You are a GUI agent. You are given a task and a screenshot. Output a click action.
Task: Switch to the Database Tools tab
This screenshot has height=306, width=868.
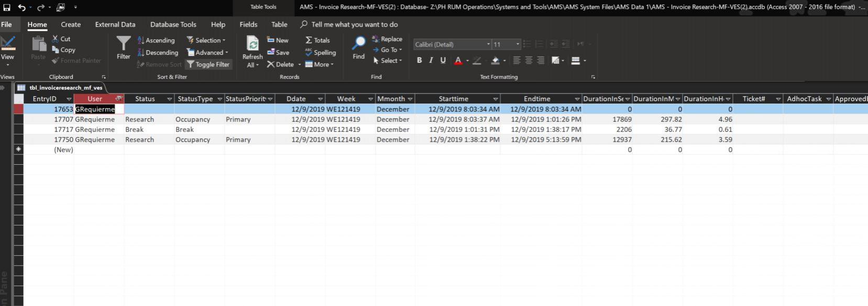click(x=173, y=25)
